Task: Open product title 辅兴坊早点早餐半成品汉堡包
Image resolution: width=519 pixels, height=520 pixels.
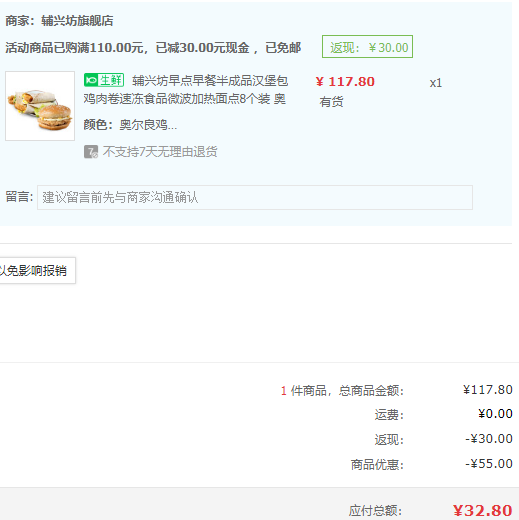Action: [x=210, y=81]
